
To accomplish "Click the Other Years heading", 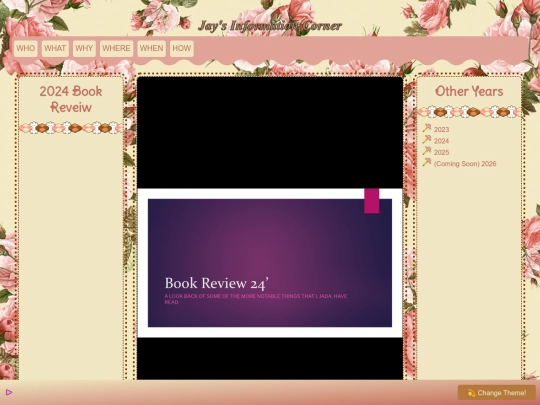I will click(469, 91).
